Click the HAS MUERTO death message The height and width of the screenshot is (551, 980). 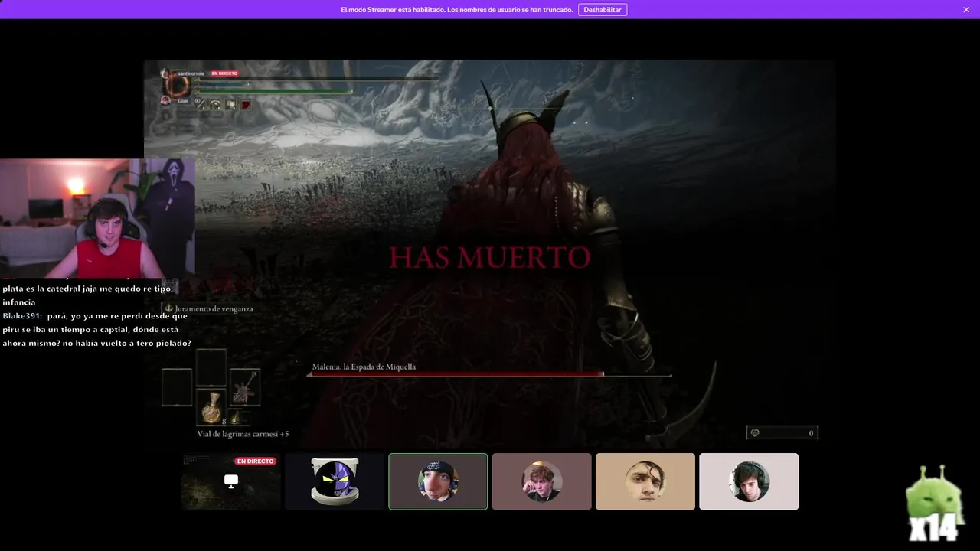coord(489,257)
